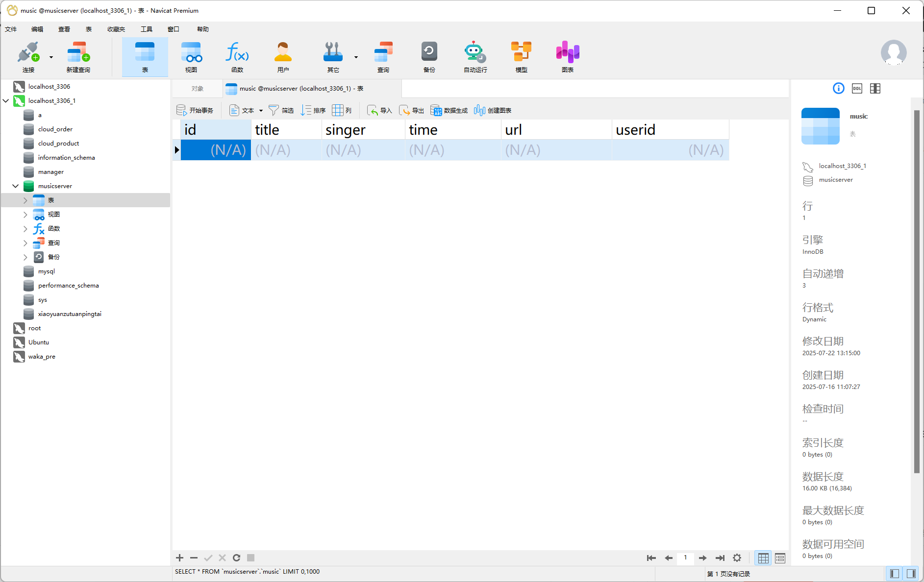
Task: Open the 帮助 menu
Action: click(x=203, y=29)
